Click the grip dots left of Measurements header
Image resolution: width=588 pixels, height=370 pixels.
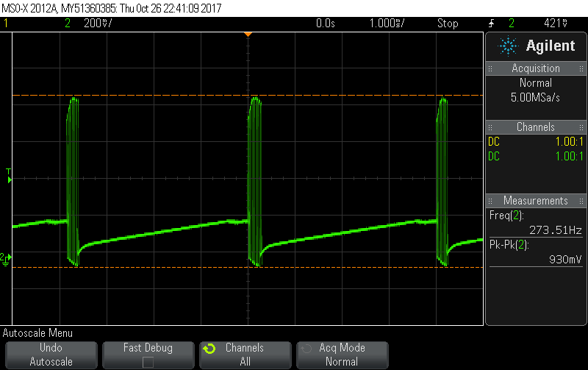click(x=490, y=201)
